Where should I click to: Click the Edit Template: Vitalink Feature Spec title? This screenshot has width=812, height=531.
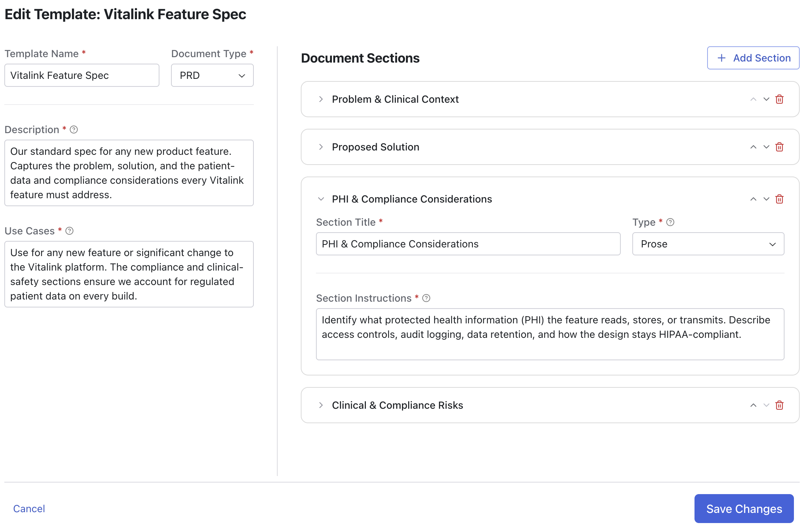pyautogui.click(x=125, y=14)
